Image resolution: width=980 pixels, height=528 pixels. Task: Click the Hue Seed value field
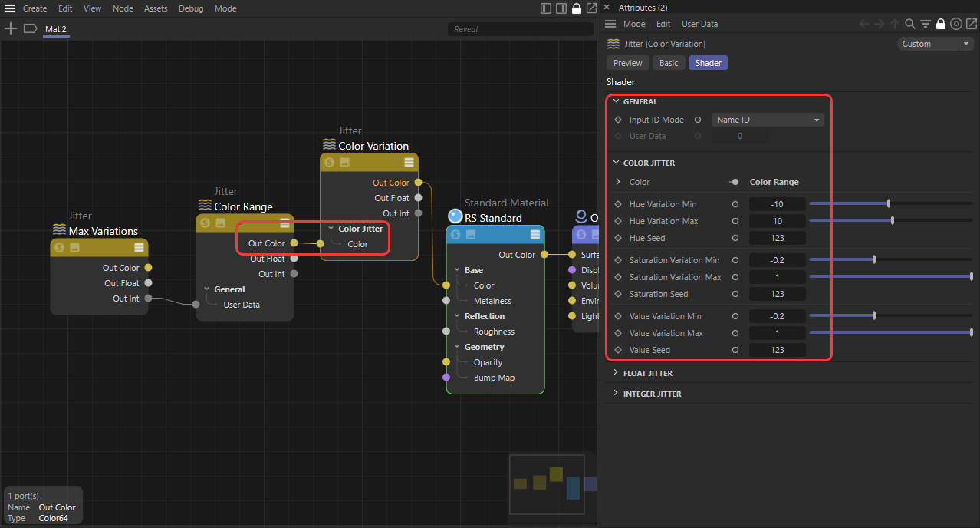pyautogui.click(x=777, y=238)
